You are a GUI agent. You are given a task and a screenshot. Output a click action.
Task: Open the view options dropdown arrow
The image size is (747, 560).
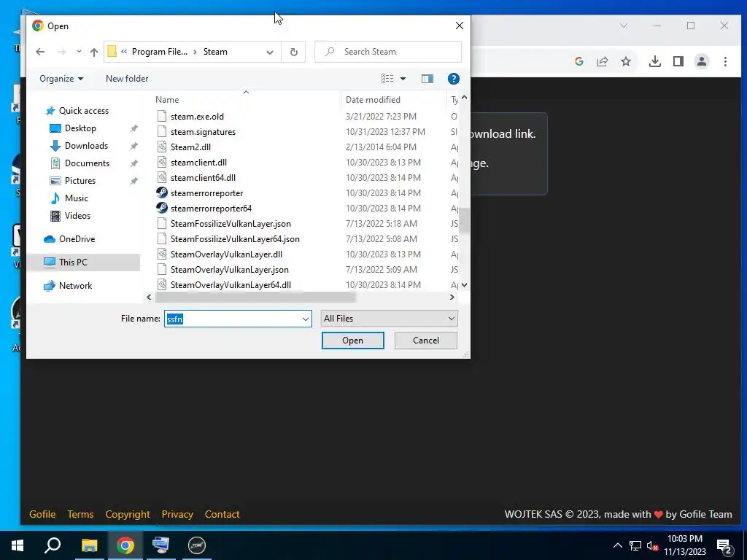[403, 79]
